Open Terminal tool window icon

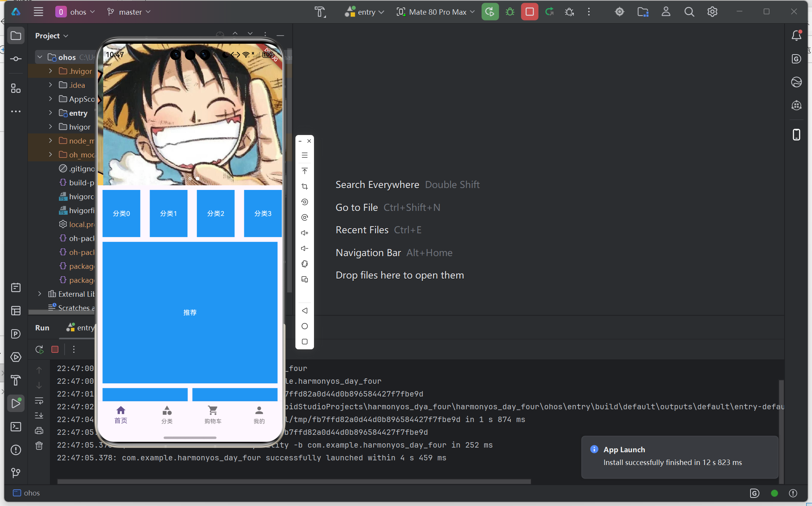click(x=16, y=427)
